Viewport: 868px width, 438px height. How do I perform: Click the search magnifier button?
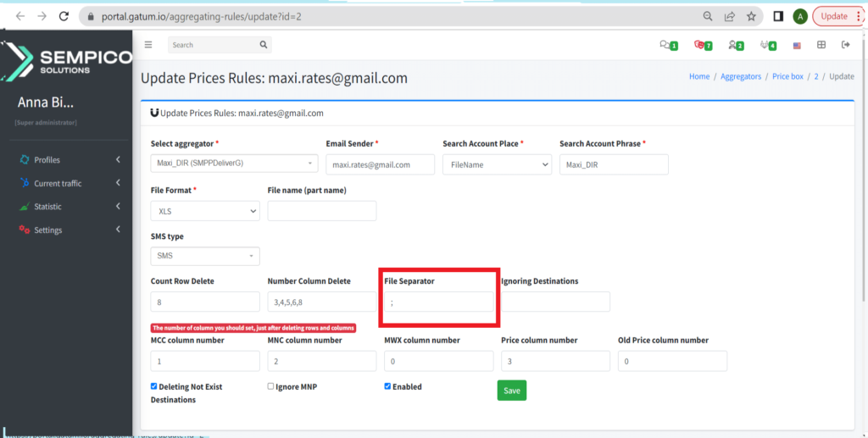pyautogui.click(x=264, y=45)
